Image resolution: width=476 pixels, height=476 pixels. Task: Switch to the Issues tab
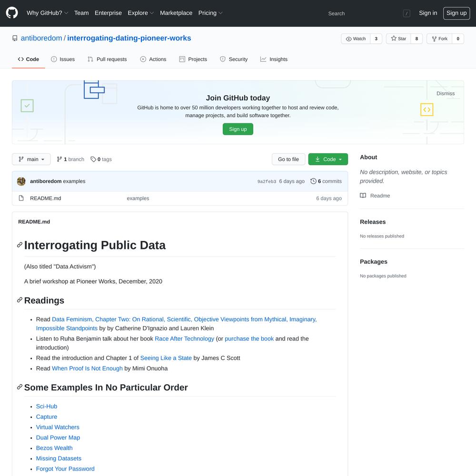coord(63,59)
